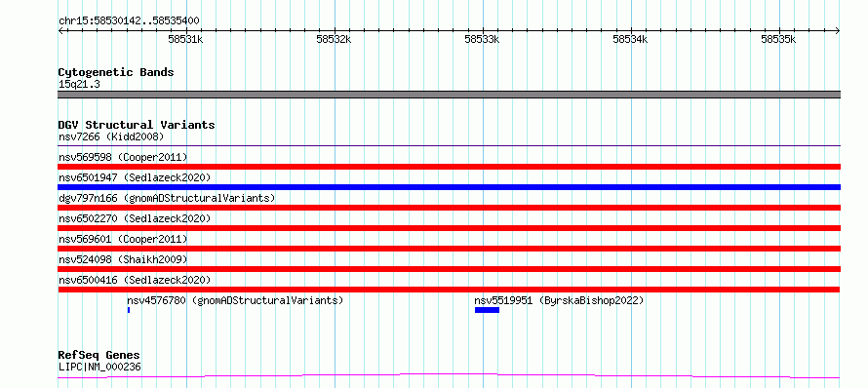Click the thin purple nsv7266 variant line
This screenshot has height=388, width=868.
tap(449, 146)
